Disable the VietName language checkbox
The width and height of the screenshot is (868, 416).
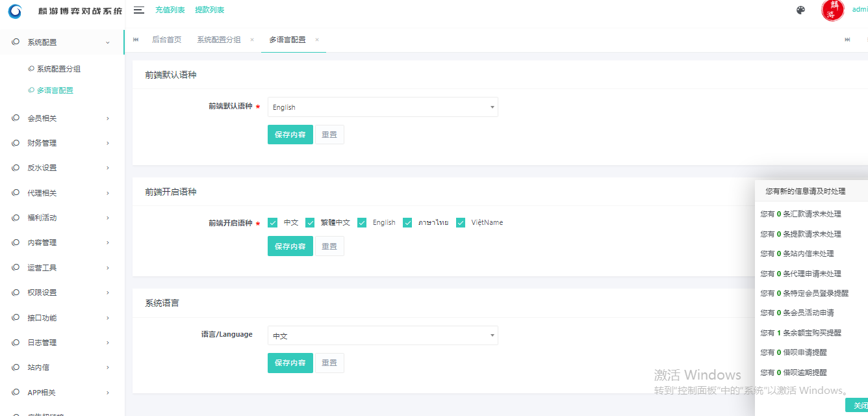pos(461,222)
